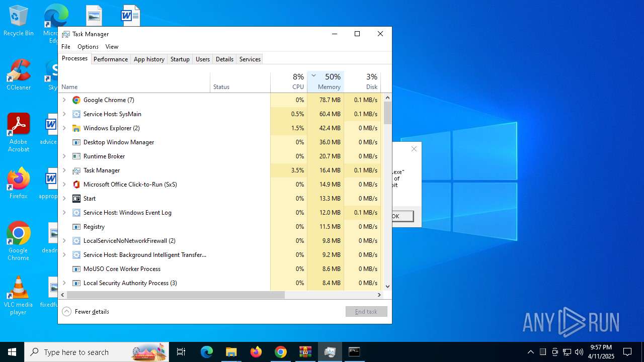Click the Windows Explorer folder icon in the list
This screenshot has height=362, width=644.
click(76, 128)
